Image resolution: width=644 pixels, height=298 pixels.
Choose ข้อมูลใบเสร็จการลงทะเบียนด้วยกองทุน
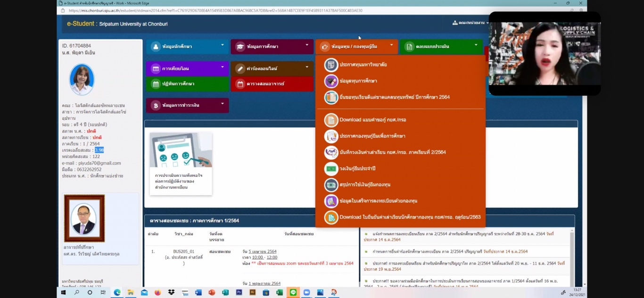coord(379,201)
